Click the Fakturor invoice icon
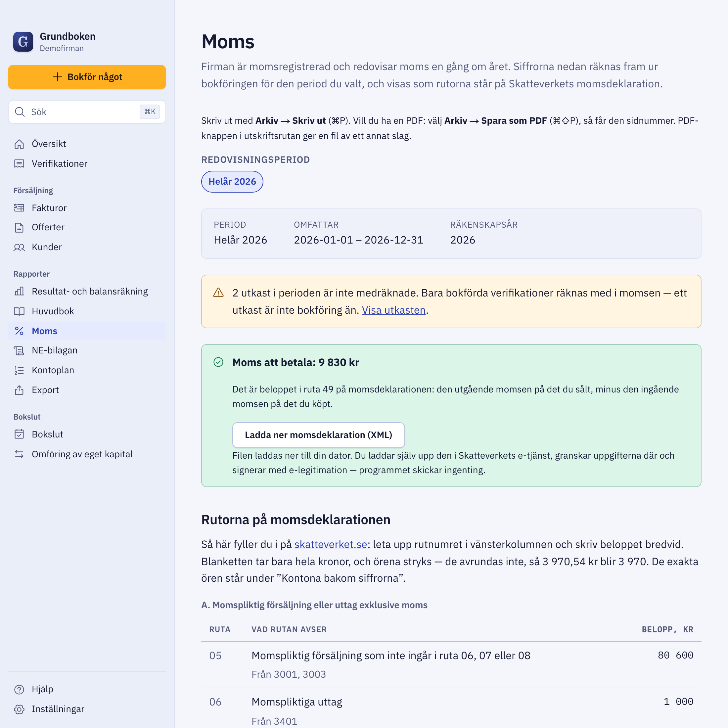 (x=19, y=208)
